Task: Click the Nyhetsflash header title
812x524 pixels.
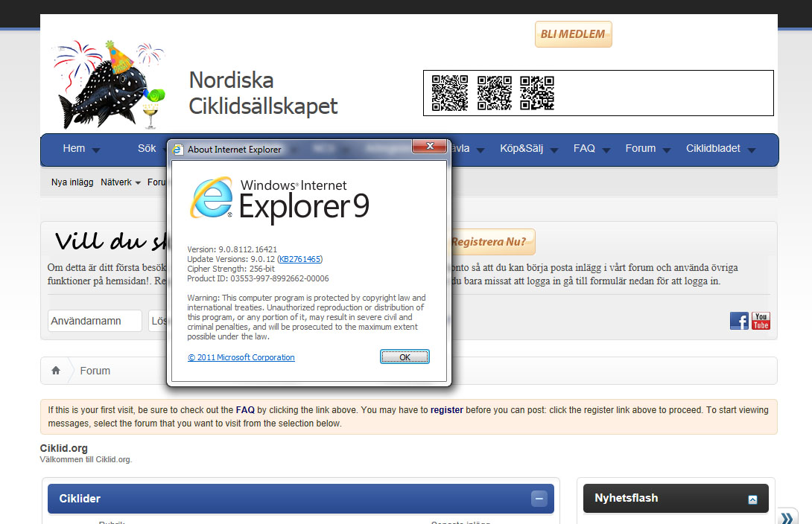Action: (x=626, y=498)
